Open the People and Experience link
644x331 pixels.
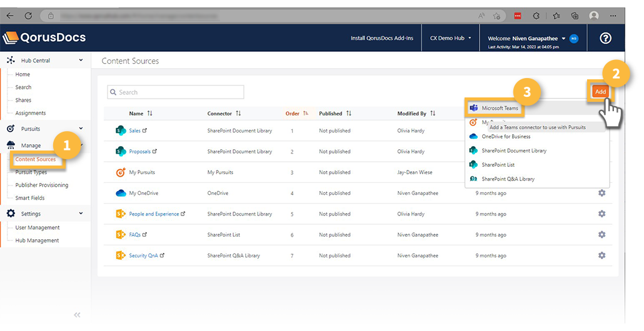coord(154,214)
